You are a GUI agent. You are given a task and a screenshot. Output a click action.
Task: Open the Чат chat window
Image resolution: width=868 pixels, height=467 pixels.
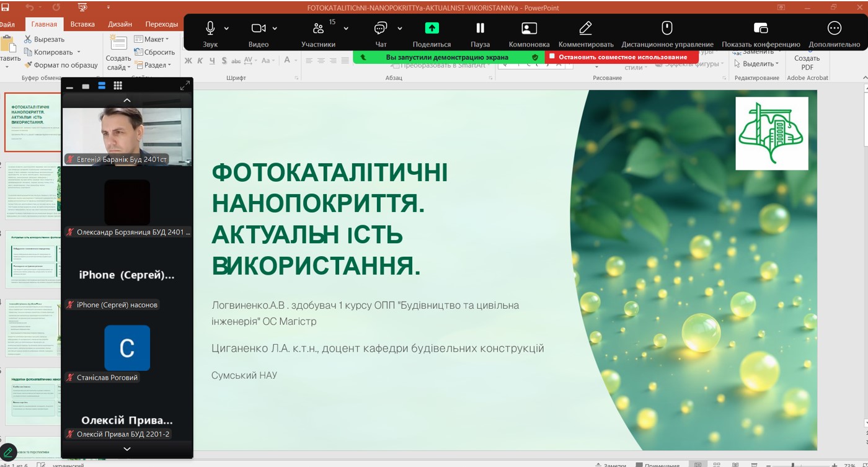pos(381,29)
